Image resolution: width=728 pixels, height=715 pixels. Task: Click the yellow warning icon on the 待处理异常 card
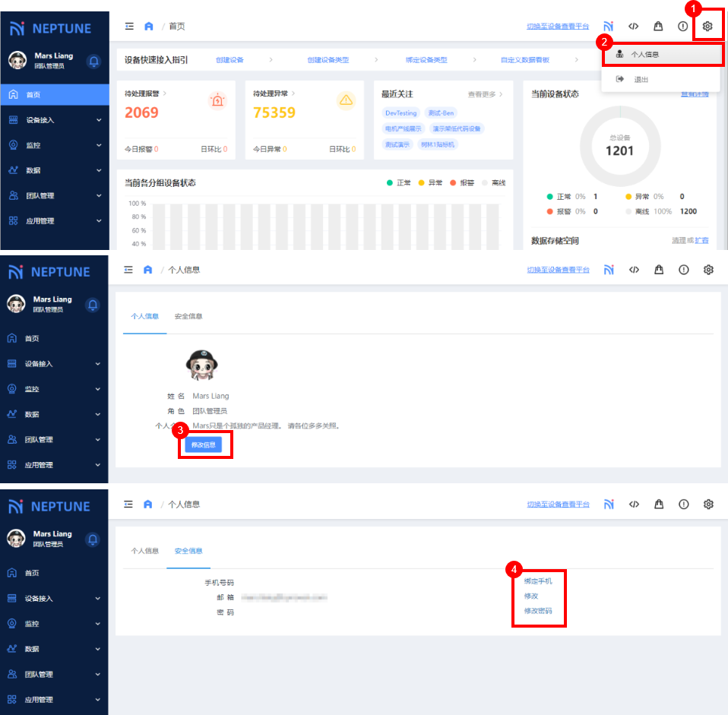coord(347,100)
